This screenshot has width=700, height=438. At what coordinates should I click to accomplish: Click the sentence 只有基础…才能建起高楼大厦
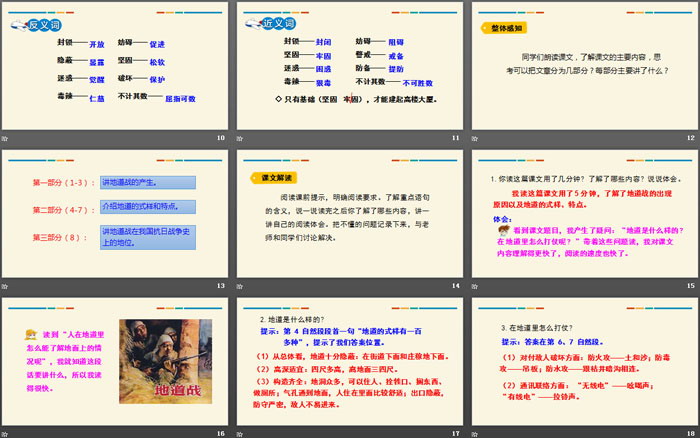point(356,99)
